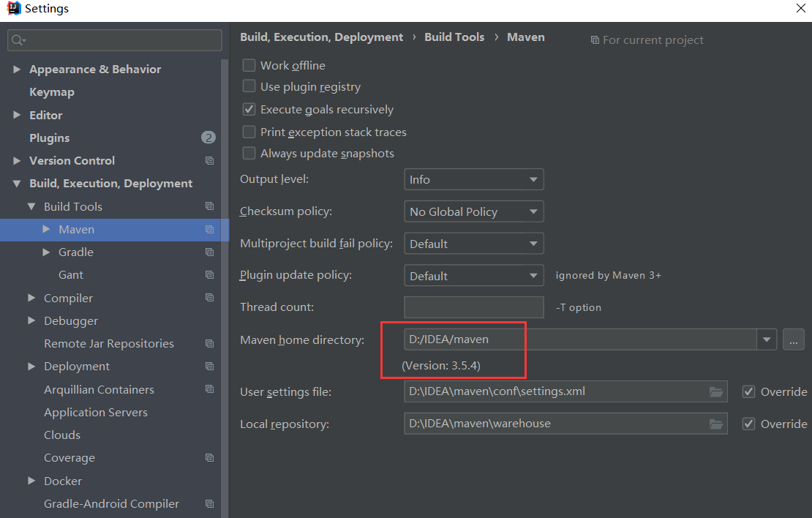Click the search magnifier icon in settings
The height and width of the screenshot is (518, 812).
click(18, 40)
